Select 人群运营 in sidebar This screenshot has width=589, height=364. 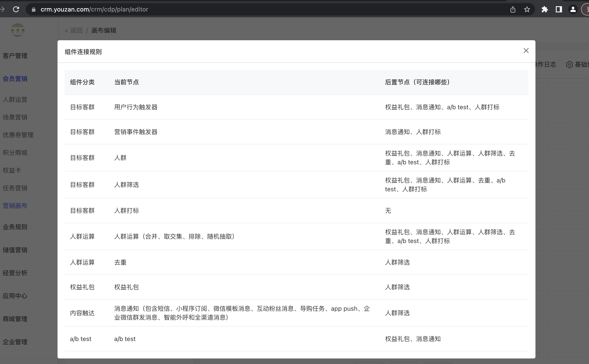click(x=15, y=100)
